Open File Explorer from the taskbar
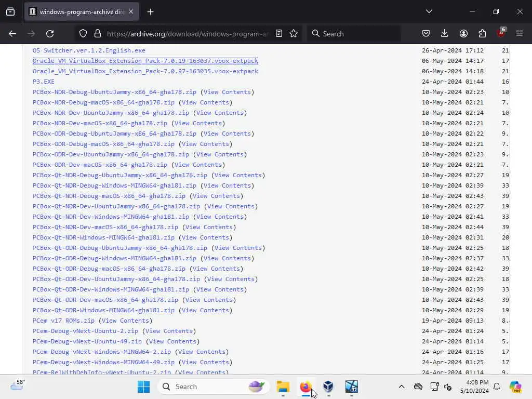532x399 pixels. pyautogui.click(x=283, y=387)
